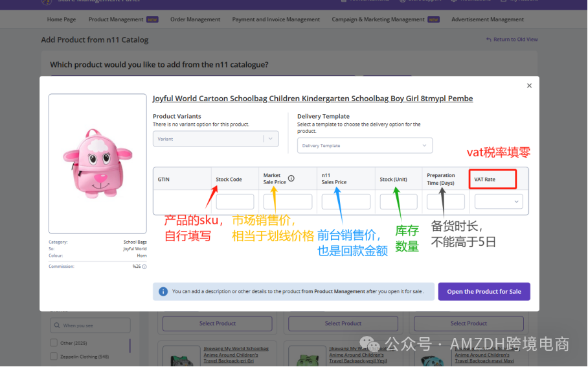The width and height of the screenshot is (588, 367).
Task: Toggle the Zeppelin Clothing (548) checkbox
Action: (x=54, y=356)
